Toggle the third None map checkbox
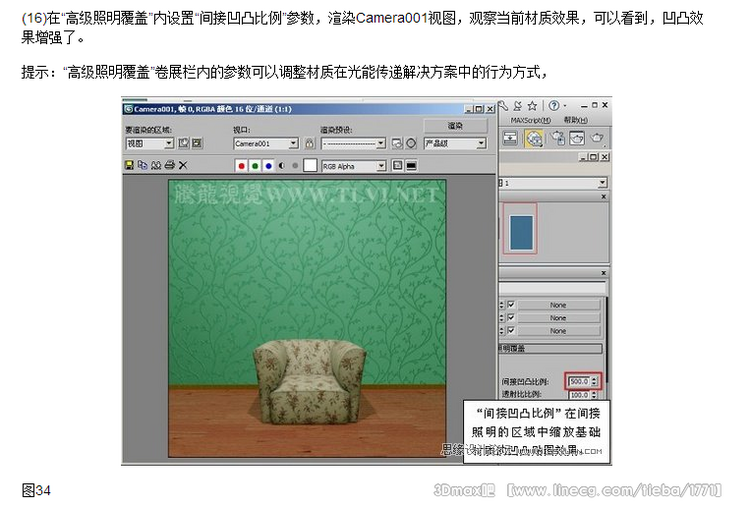750x507 pixels. click(511, 330)
